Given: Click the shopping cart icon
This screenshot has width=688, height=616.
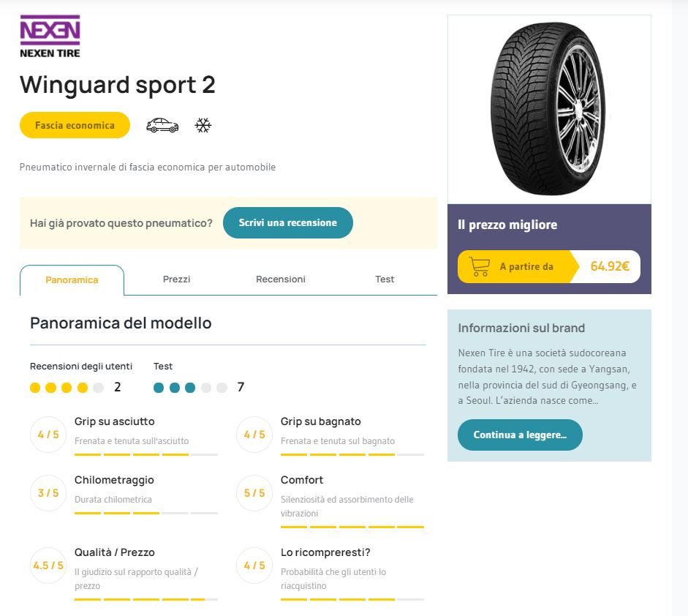Looking at the screenshot, I should click(479, 266).
